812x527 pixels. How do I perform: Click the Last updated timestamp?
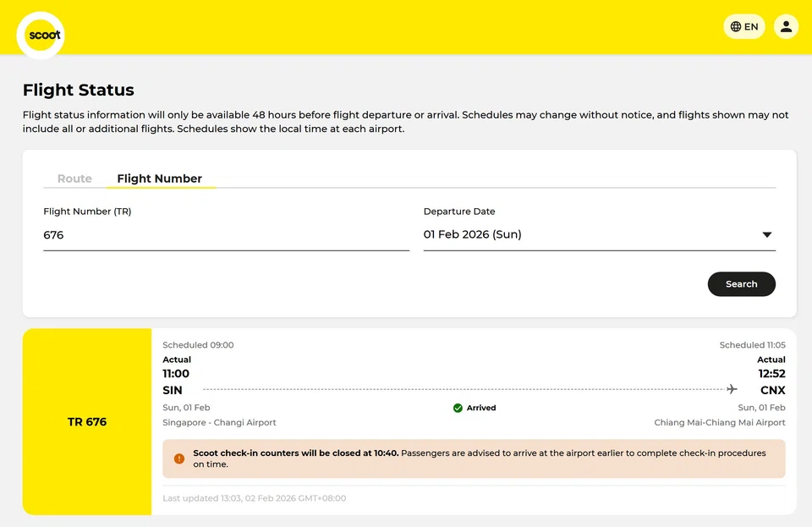pyautogui.click(x=254, y=498)
